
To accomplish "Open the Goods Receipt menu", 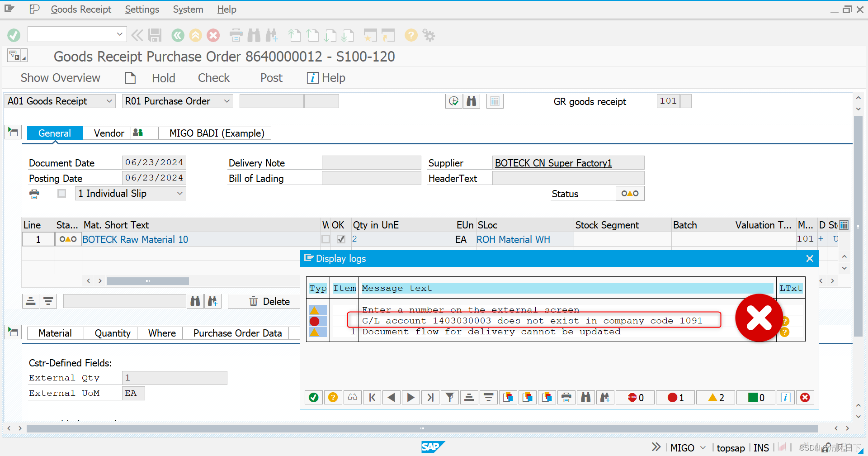I will click(81, 9).
